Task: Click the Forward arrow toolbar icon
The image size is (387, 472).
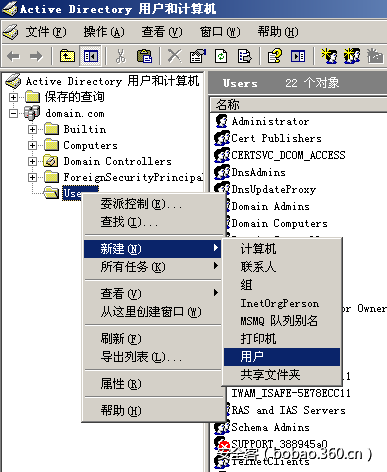Action: click(36, 56)
